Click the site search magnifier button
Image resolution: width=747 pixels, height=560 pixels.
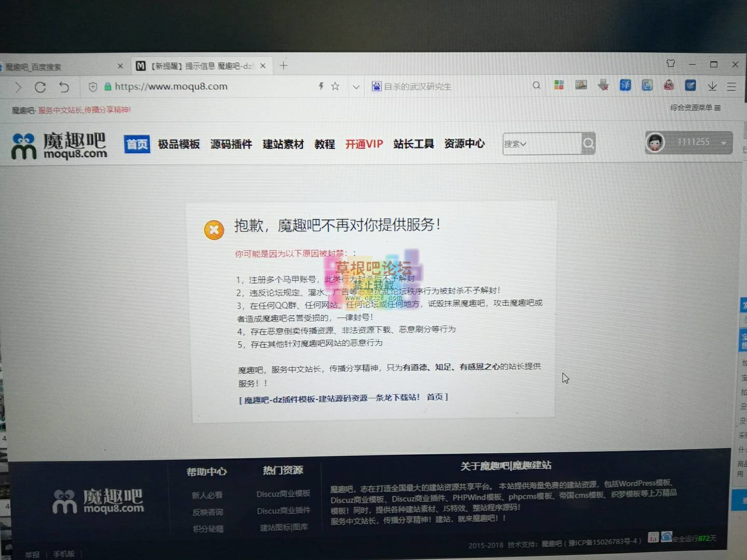pyautogui.click(x=588, y=143)
